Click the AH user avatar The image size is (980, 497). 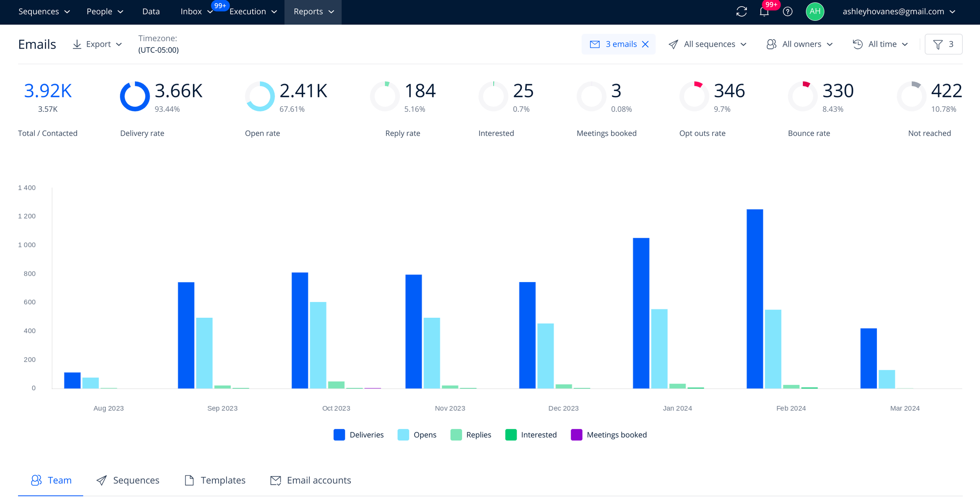[815, 11]
